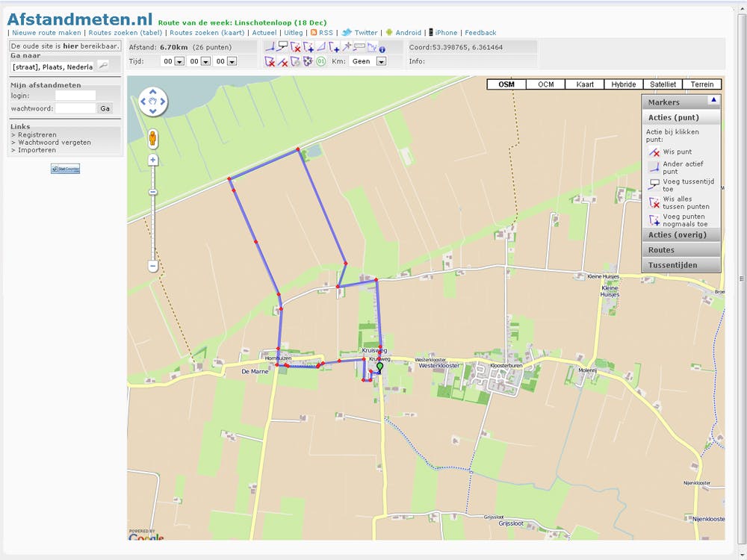Click the Registreren link
Screen dimensions: 747x560
(37, 134)
